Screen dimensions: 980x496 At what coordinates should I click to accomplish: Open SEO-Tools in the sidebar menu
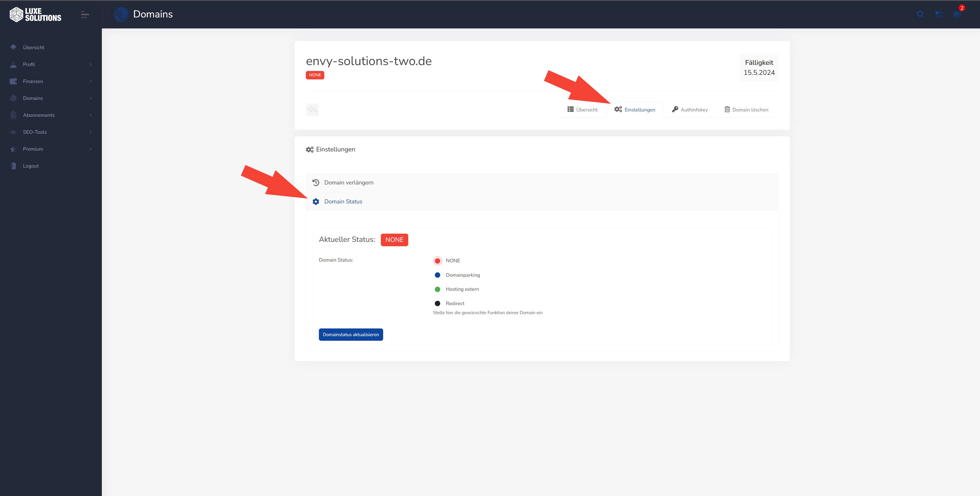click(51, 132)
